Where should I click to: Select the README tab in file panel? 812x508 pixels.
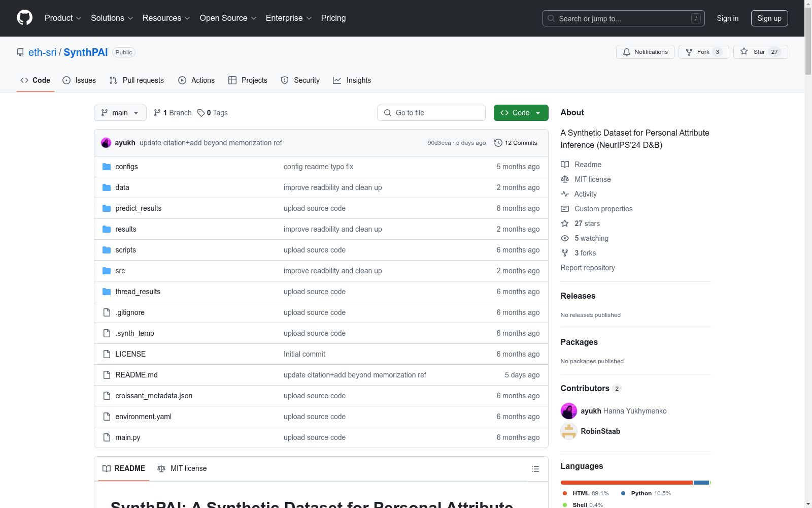coord(124,468)
